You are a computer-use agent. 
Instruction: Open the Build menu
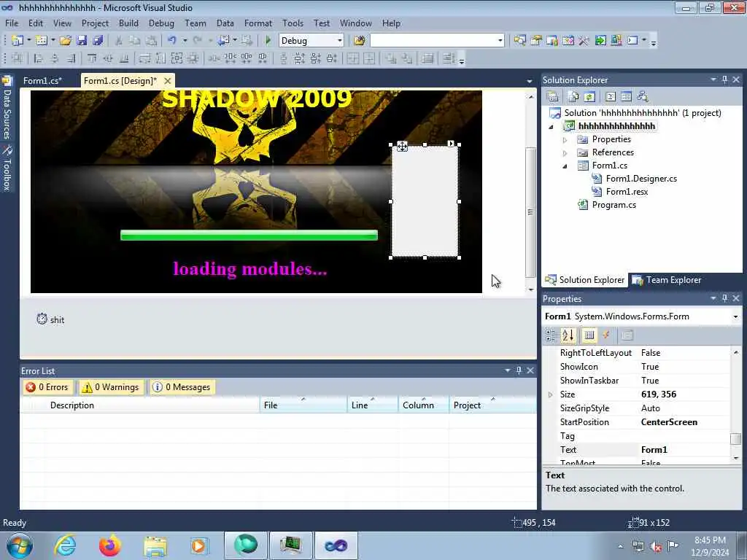(x=128, y=23)
